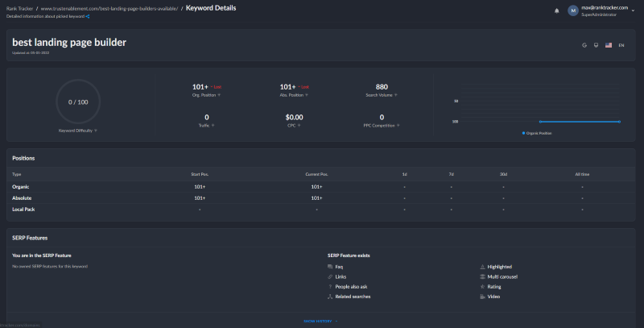Click the Links SERP feature icon
The width and height of the screenshot is (644, 328).
(x=330, y=276)
